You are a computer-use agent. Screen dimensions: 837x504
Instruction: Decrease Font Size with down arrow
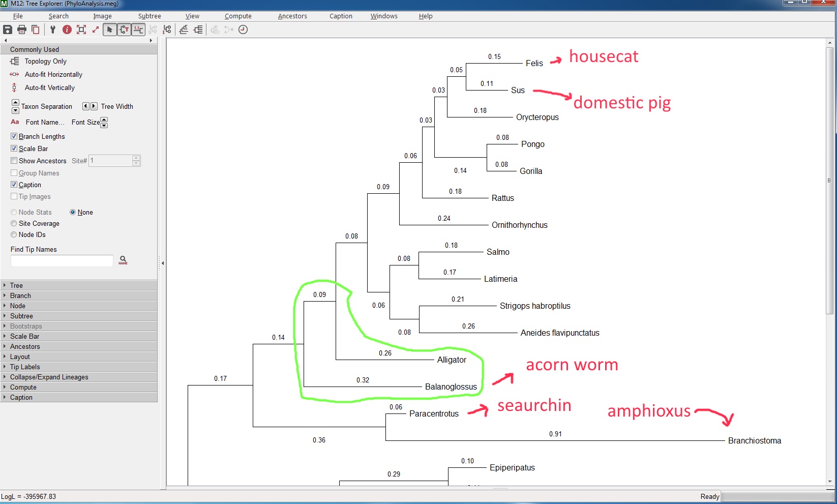104,125
